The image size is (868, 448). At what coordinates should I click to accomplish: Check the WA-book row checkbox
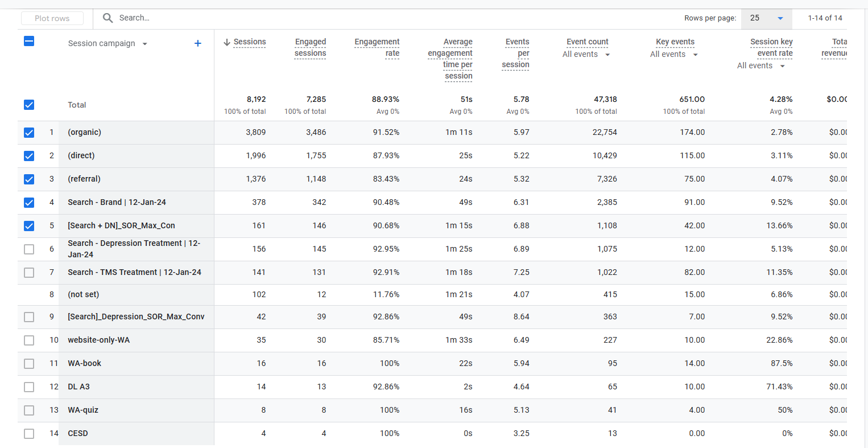point(29,364)
